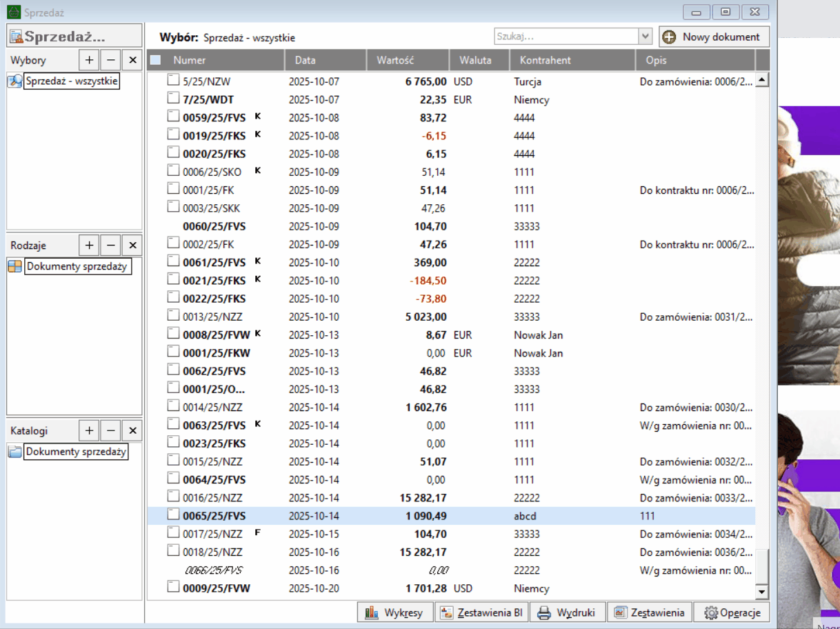This screenshot has width=840, height=629.
Task: Click the minus icon in Rodzaje panel
Action: (x=111, y=245)
